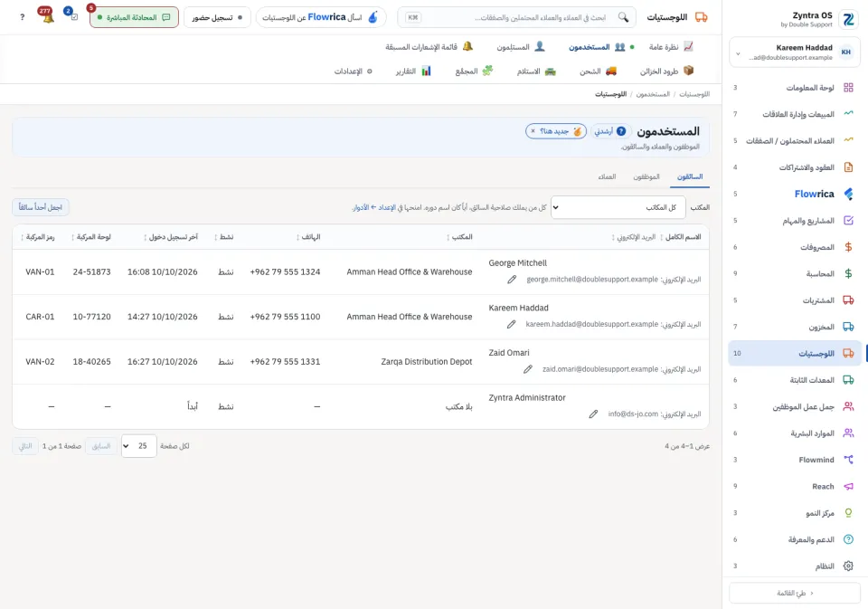Open الدعم والمعرفة in sidebar
The height and width of the screenshot is (609, 868).
[794, 539]
